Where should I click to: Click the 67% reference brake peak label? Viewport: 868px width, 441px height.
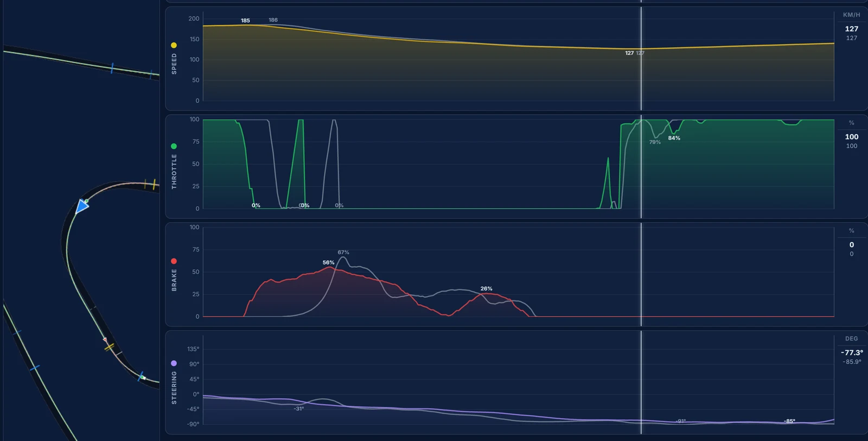tap(343, 253)
